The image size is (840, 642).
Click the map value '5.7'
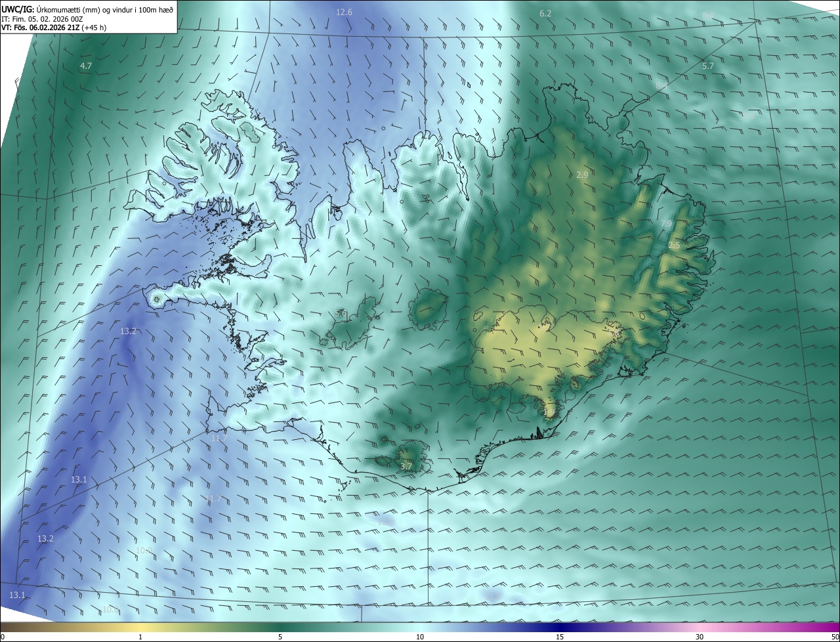707,66
